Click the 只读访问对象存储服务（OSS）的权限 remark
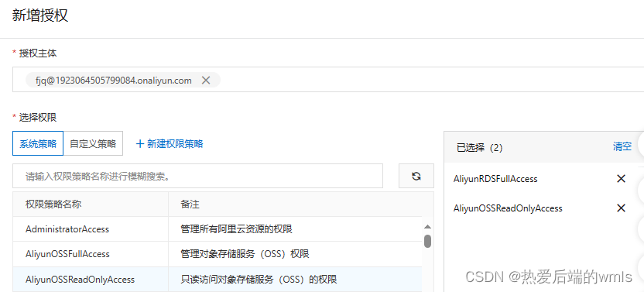The height and width of the screenshot is (292, 644). point(259,280)
